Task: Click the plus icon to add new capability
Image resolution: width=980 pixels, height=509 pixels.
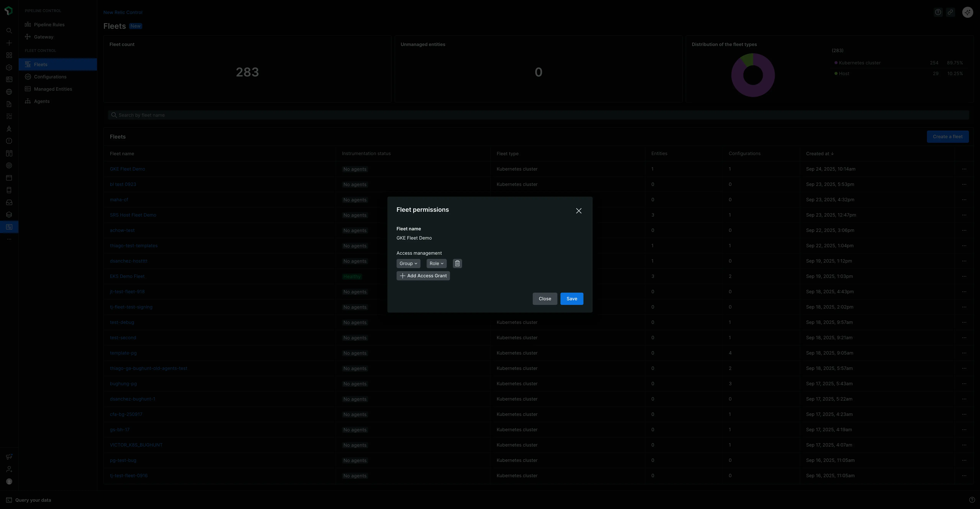Action: (x=9, y=43)
